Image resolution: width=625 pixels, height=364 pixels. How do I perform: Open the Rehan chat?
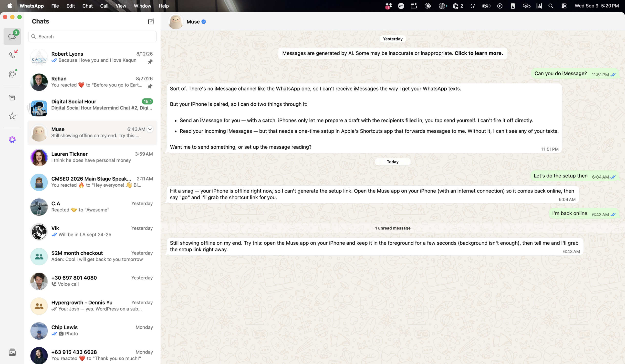point(92,82)
